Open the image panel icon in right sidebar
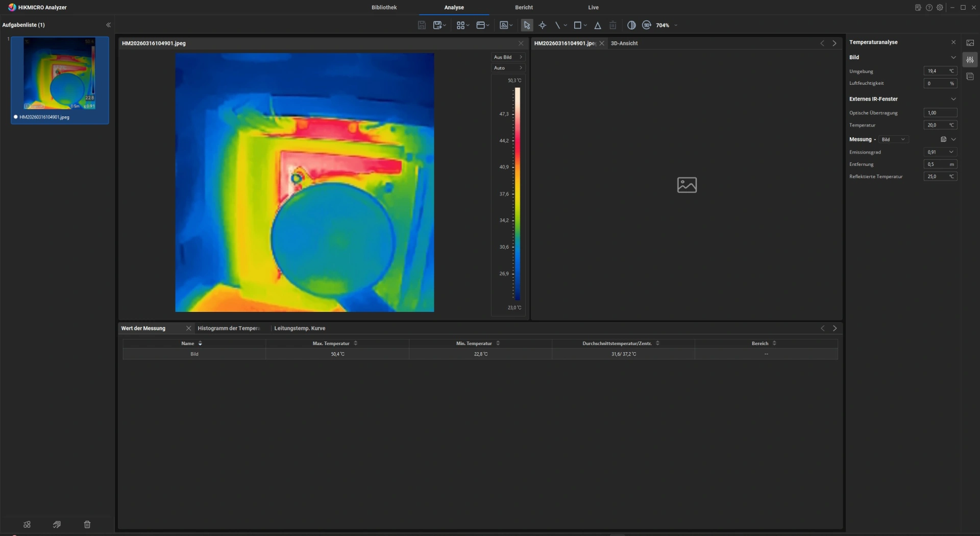The height and width of the screenshot is (536, 980). pyautogui.click(x=970, y=43)
